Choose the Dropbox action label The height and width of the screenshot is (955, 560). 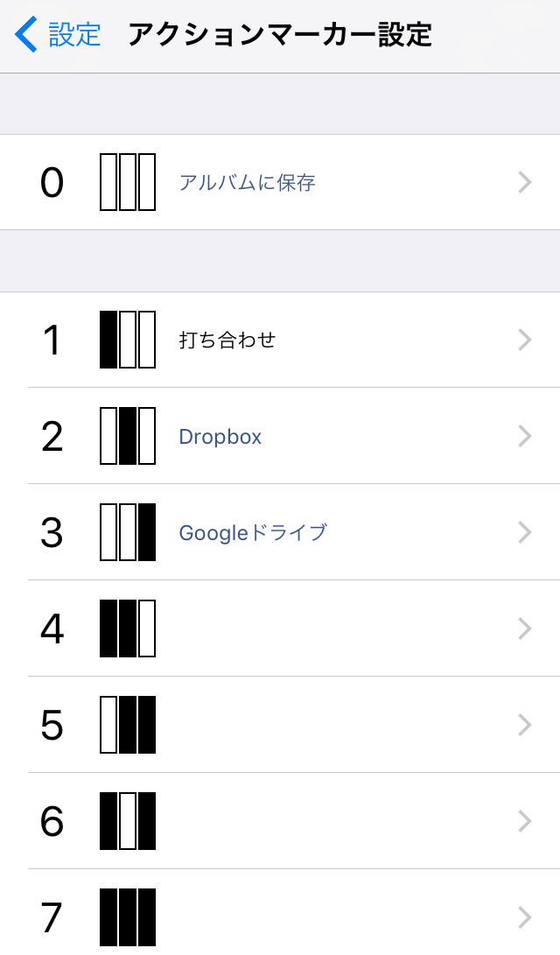(220, 437)
